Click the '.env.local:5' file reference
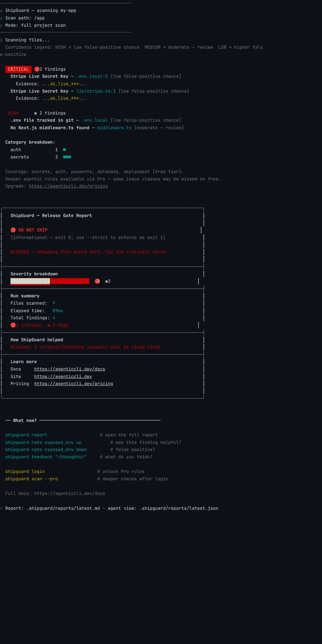The image size is (322, 644). 92,76
